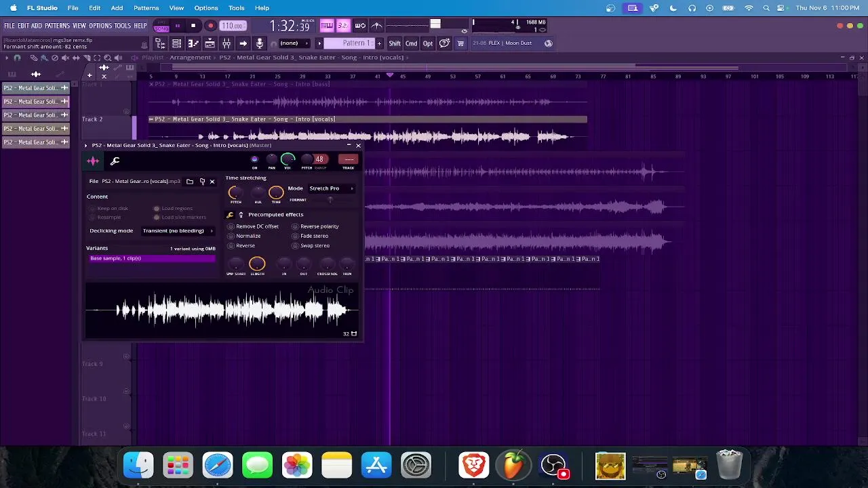This screenshot has width=868, height=488.
Task: Click the LENGTH knob under precomputed effects
Action: tap(257, 264)
